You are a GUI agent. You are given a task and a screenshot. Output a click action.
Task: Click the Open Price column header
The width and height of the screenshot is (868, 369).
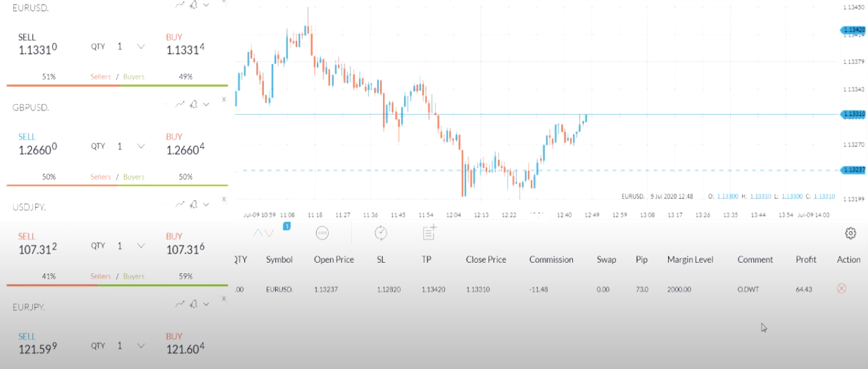[x=334, y=259]
